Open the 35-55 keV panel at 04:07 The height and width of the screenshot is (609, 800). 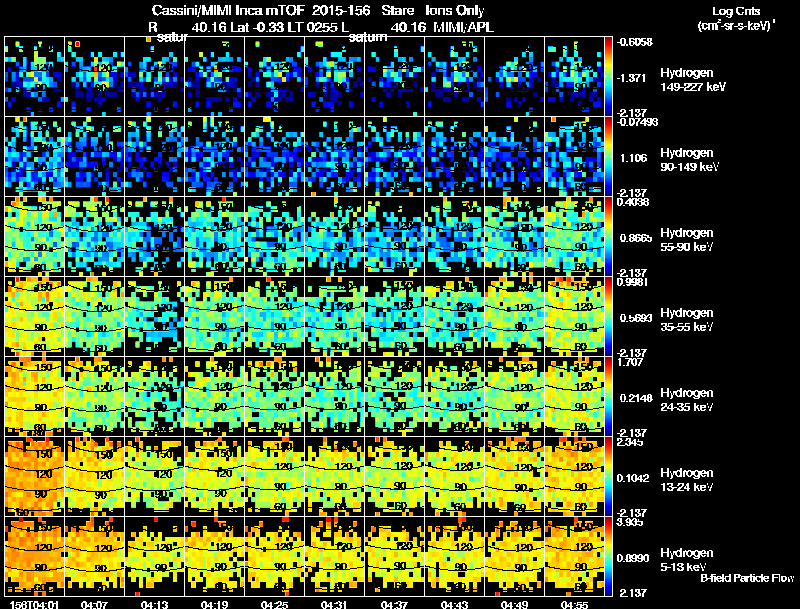pyautogui.click(x=94, y=317)
